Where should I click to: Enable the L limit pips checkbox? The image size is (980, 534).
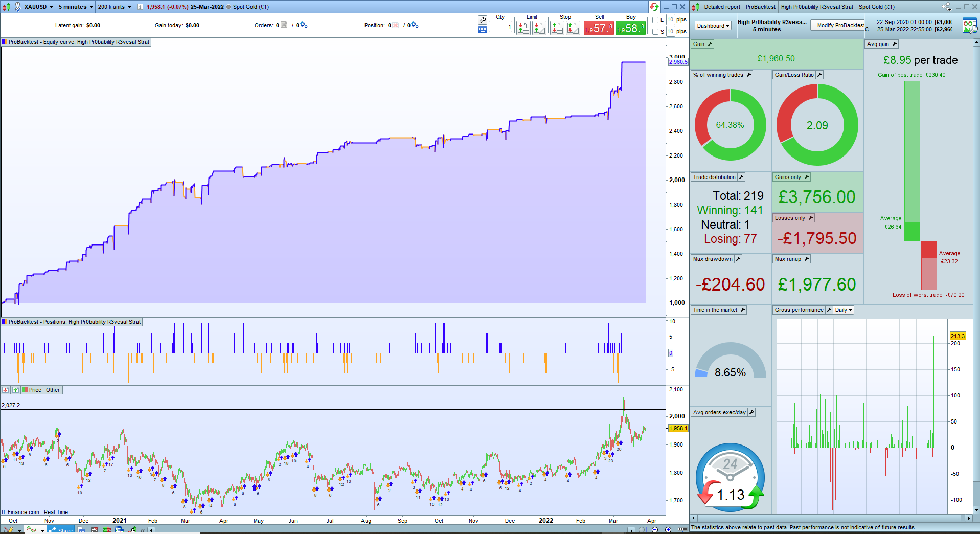click(x=655, y=20)
